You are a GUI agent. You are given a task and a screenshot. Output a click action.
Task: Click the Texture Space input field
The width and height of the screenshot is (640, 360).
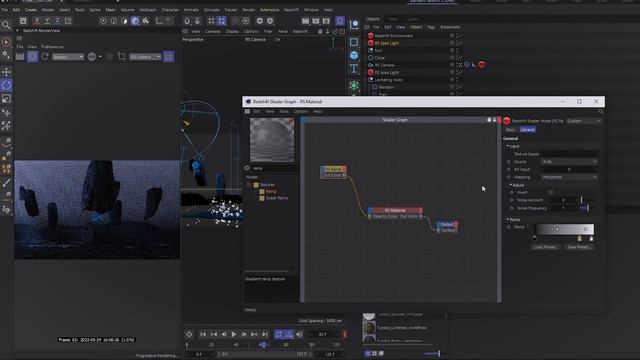coord(569,154)
